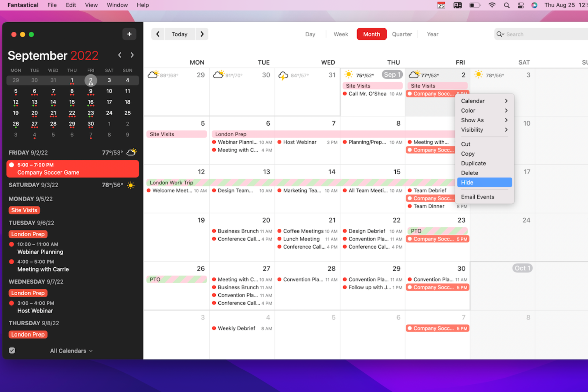Open Control Center in menu bar
This screenshot has width=588, height=392.
[x=521, y=5]
